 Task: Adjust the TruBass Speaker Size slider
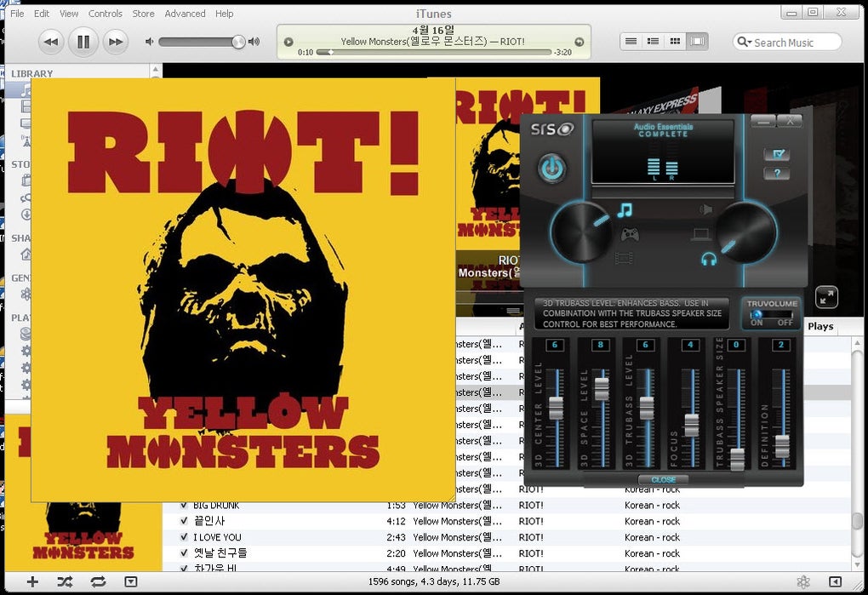point(737,460)
